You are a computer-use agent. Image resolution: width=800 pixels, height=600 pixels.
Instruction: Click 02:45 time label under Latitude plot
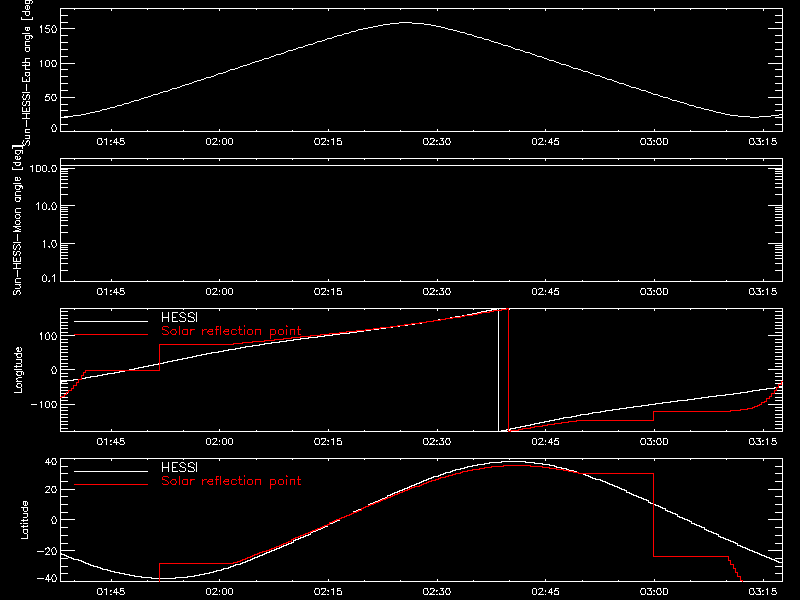tap(545, 591)
